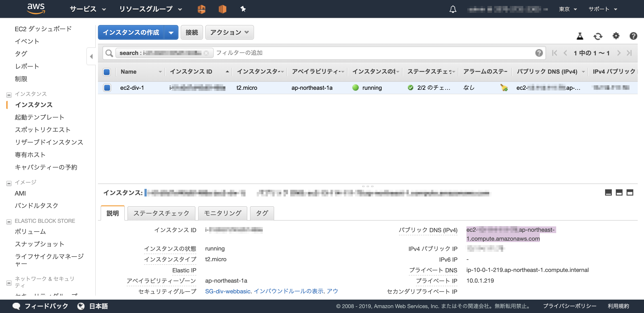Open the console preferences gear icon
This screenshot has height=313, width=644.
tap(616, 36)
